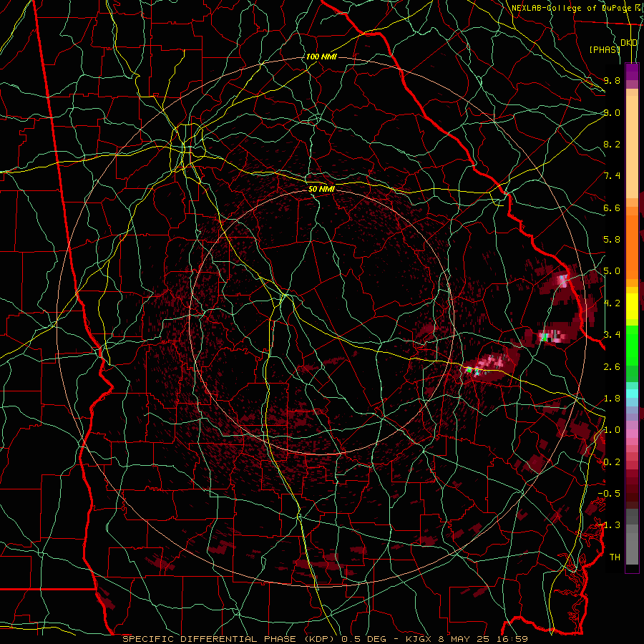Click the northernmost eastern storm cell by the border
644x644 pixels.
pyautogui.click(x=562, y=281)
